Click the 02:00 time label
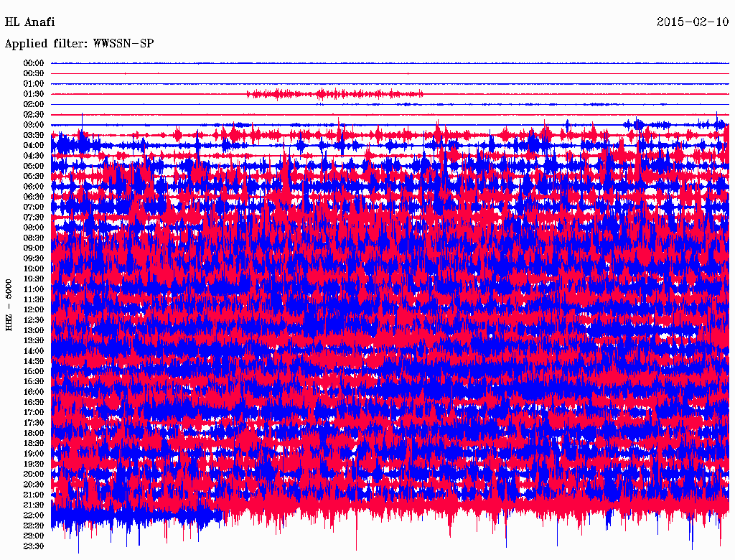 [x=33, y=104]
